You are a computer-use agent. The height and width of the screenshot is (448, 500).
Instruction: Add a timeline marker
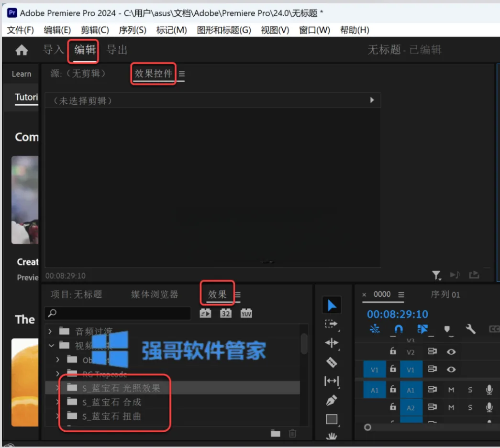click(x=447, y=329)
